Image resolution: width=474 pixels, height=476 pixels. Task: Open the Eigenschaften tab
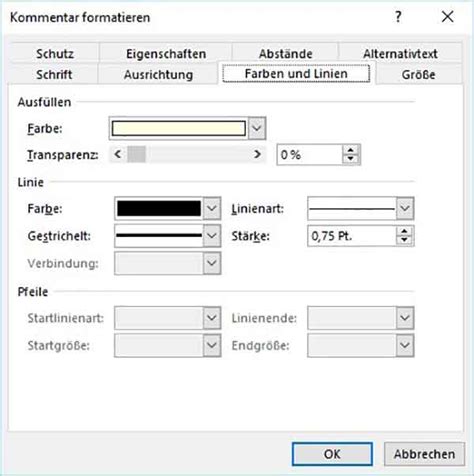pyautogui.click(x=166, y=53)
